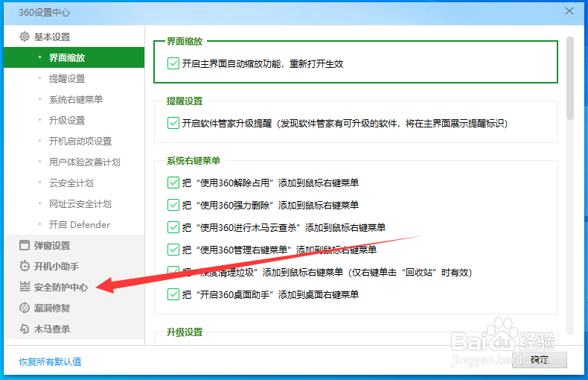The width and height of the screenshot is (588, 380).
Task: Click the circular icon beside 漏洞修复
Action: [x=25, y=308]
